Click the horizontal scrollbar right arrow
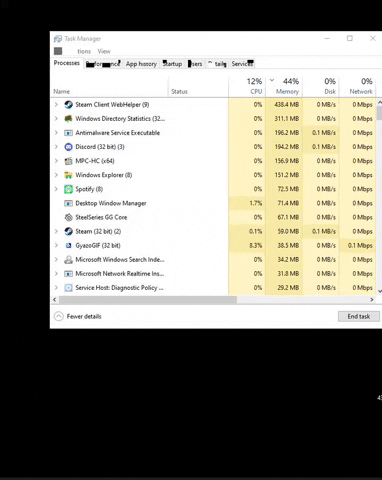Image resolution: width=382 pixels, height=480 pixels. [x=372, y=300]
